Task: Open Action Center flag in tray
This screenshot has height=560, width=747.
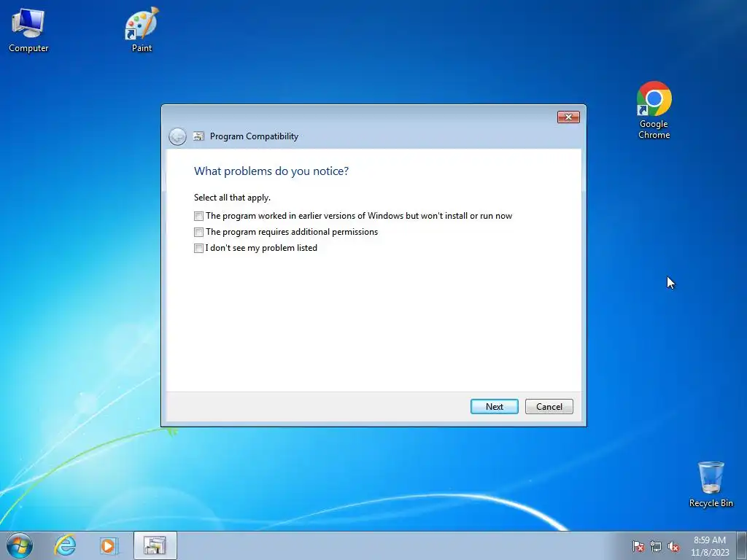Action: pos(638,546)
